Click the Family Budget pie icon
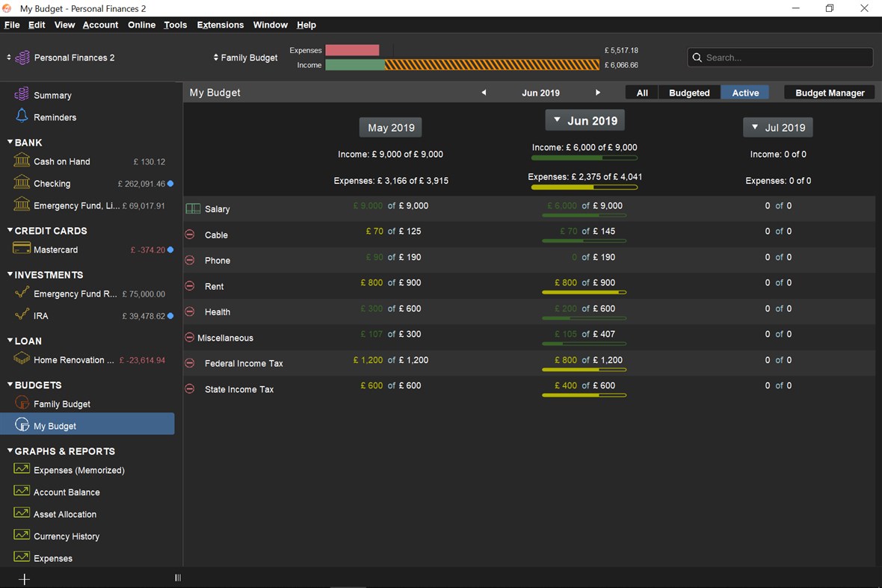The width and height of the screenshot is (882, 588). 22,403
